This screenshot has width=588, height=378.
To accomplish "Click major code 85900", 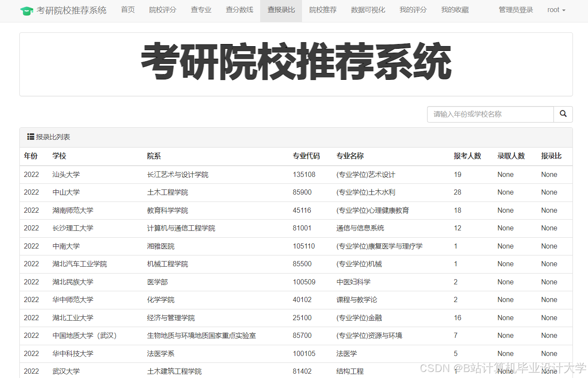I will click(302, 192).
